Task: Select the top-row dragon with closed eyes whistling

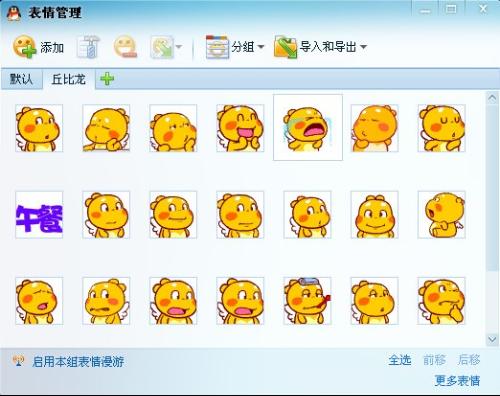Action: [441, 128]
